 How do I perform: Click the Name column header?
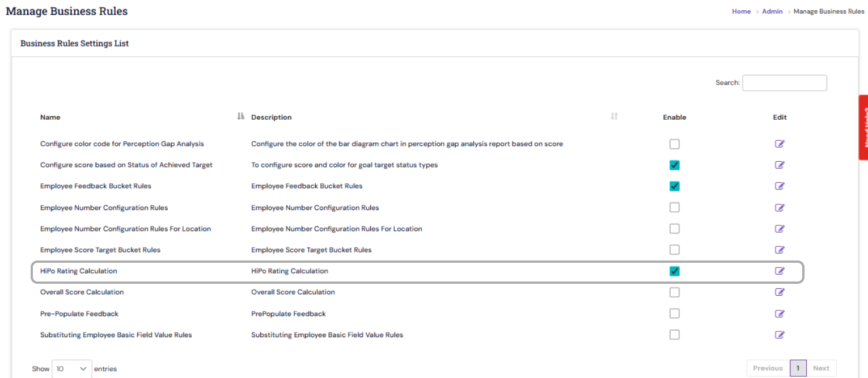[x=50, y=117]
